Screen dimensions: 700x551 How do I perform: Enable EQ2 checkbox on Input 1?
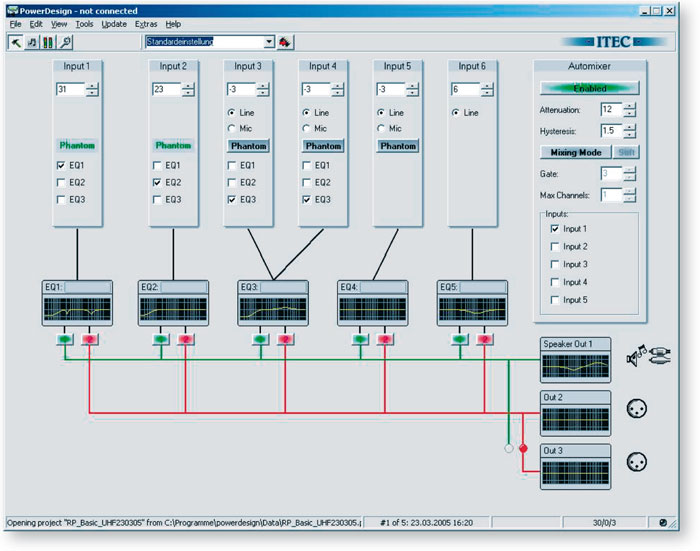[62, 183]
